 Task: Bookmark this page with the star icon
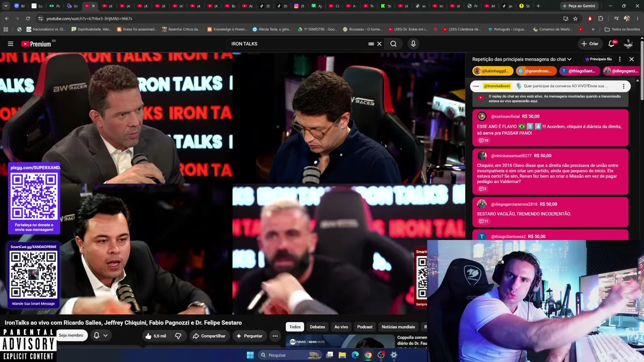click(575, 19)
